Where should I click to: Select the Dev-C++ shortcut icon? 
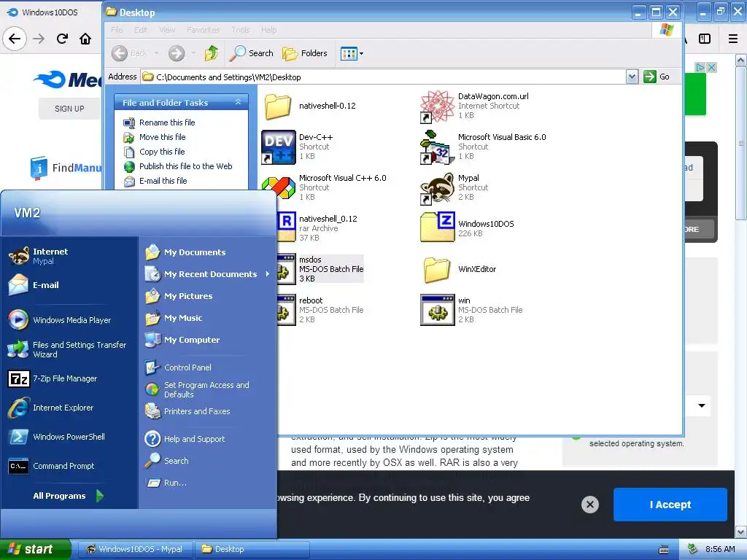279,147
